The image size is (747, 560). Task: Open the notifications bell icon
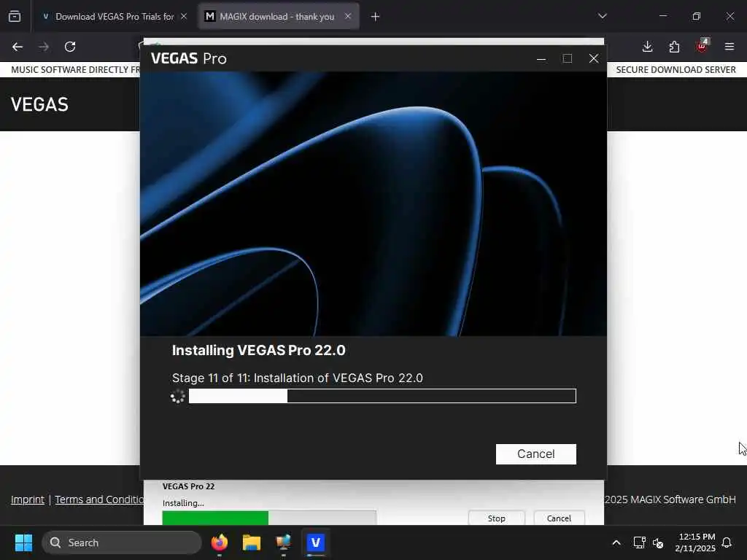pyautogui.click(x=727, y=542)
